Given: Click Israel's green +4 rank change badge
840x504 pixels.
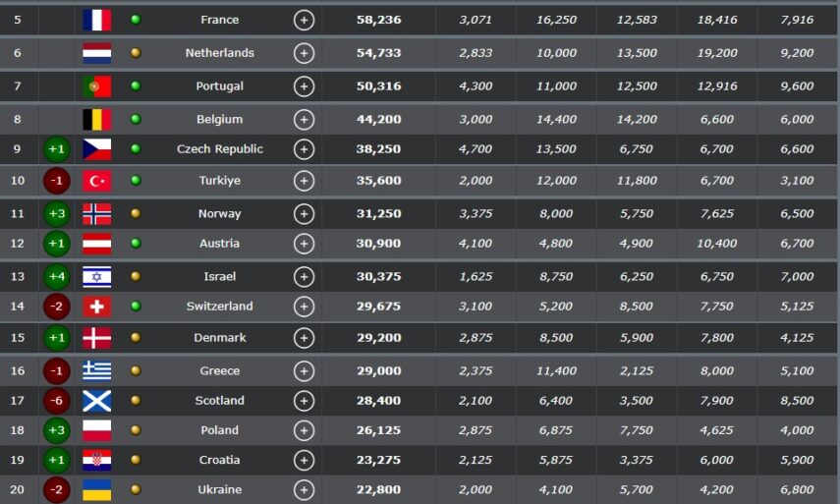Looking at the screenshot, I should [57, 277].
